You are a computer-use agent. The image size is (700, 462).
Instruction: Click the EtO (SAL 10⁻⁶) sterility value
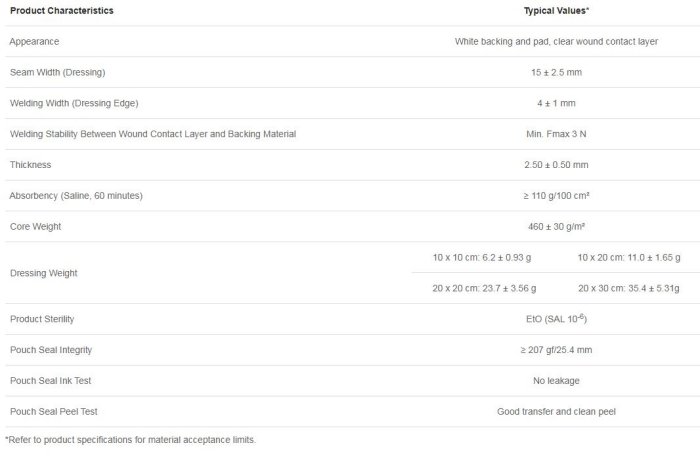pos(555,319)
